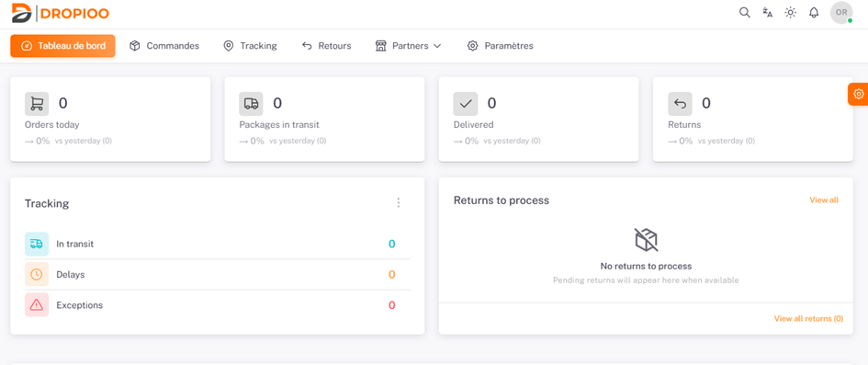Click the Commandes box icon

click(x=134, y=46)
